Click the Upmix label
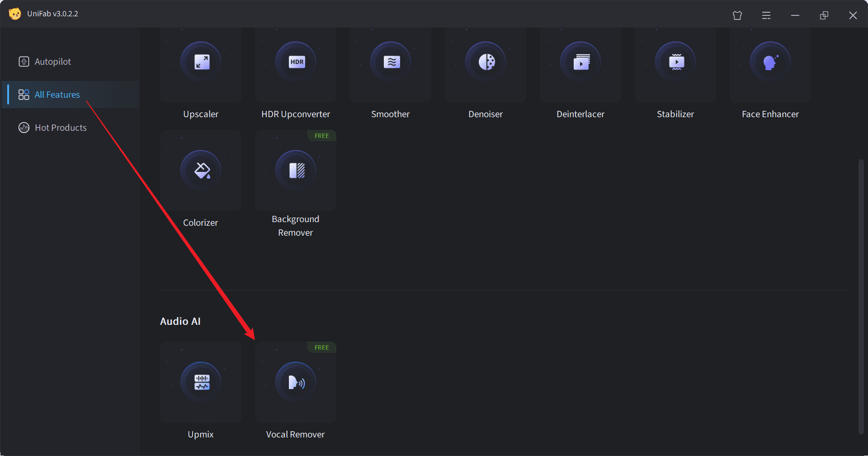This screenshot has height=456, width=868. click(x=201, y=434)
